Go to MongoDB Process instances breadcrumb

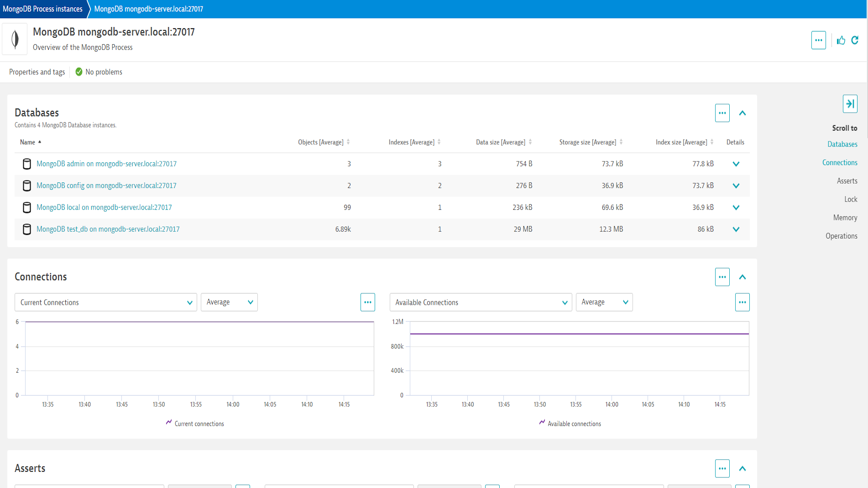point(42,9)
